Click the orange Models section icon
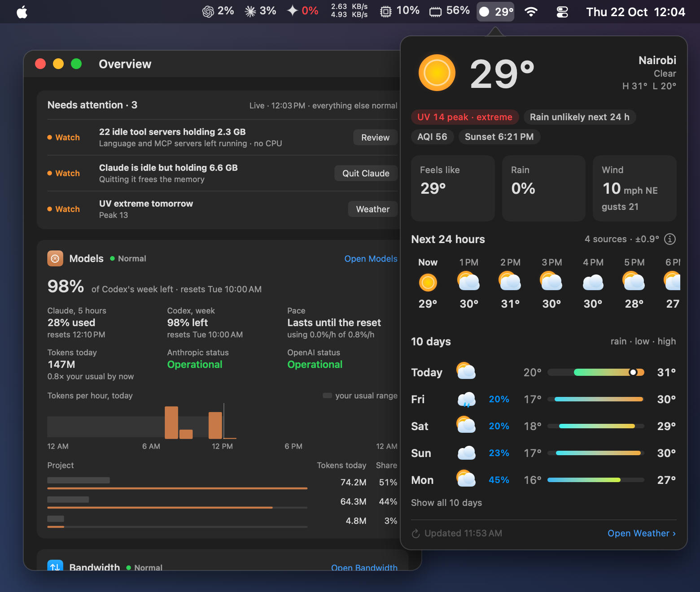Viewport: 700px width, 592px height. tap(55, 259)
